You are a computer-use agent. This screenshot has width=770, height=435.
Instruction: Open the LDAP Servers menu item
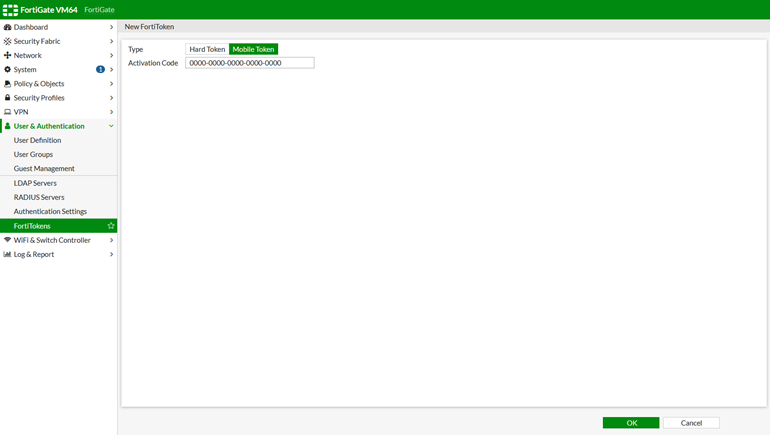[35, 183]
